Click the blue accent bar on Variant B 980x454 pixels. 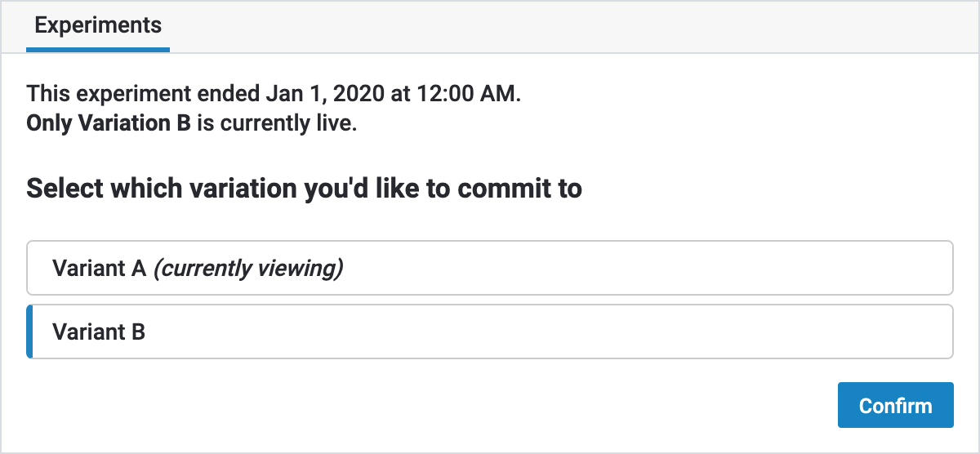point(29,332)
